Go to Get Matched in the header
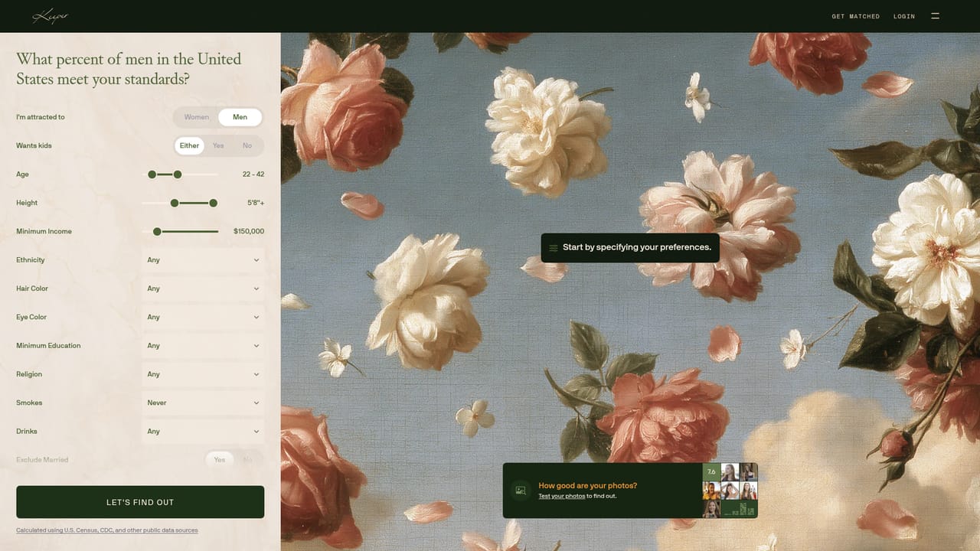 [855, 16]
